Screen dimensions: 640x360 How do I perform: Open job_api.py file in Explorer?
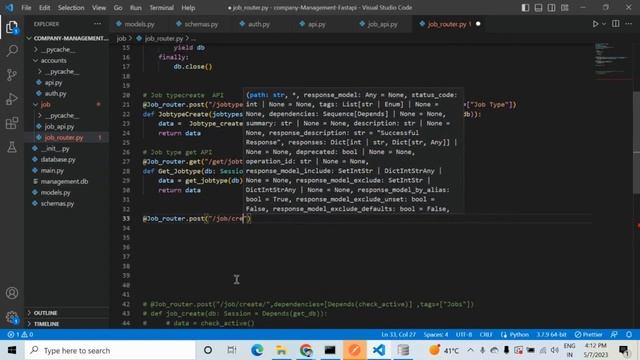59,127
